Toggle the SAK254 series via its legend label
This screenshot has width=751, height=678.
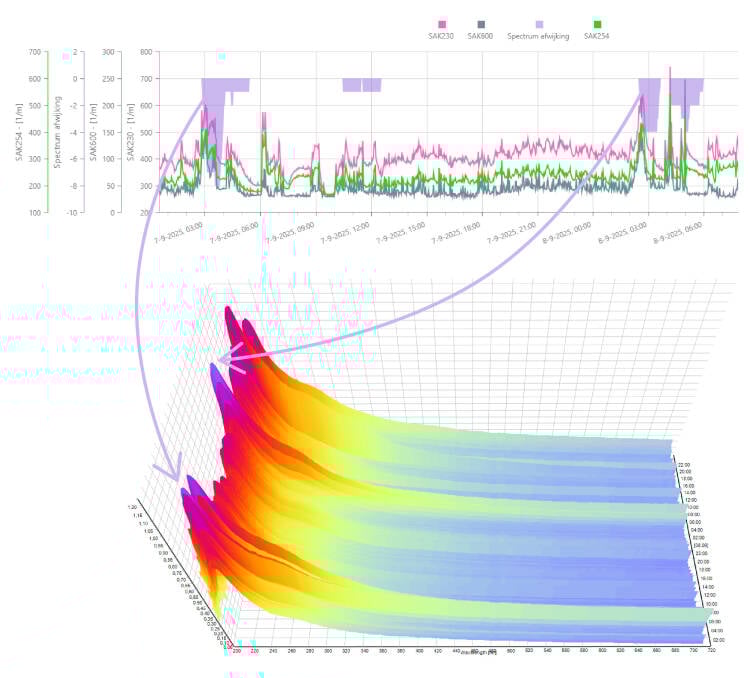click(x=597, y=36)
